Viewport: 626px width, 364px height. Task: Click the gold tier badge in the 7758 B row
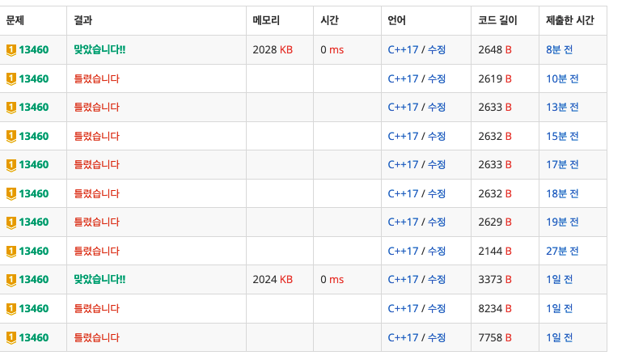click(x=11, y=338)
